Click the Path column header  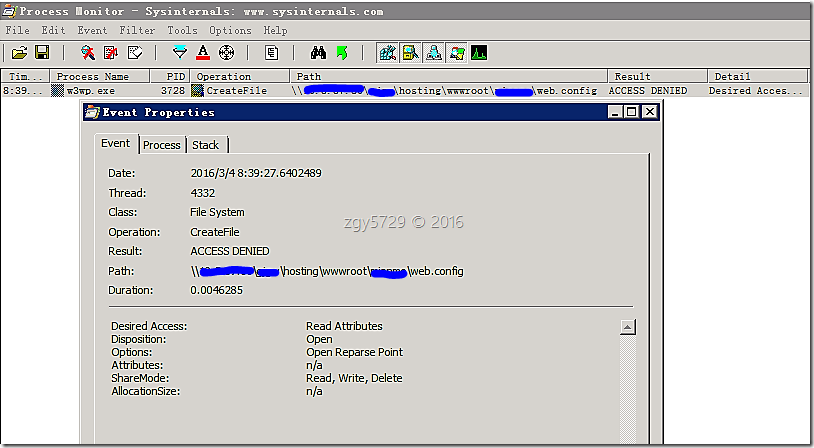click(x=449, y=76)
